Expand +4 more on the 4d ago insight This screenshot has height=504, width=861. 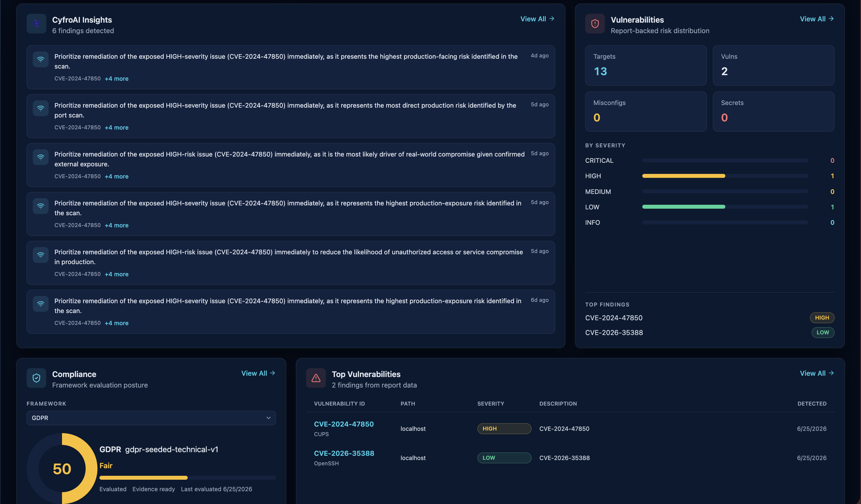point(116,79)
